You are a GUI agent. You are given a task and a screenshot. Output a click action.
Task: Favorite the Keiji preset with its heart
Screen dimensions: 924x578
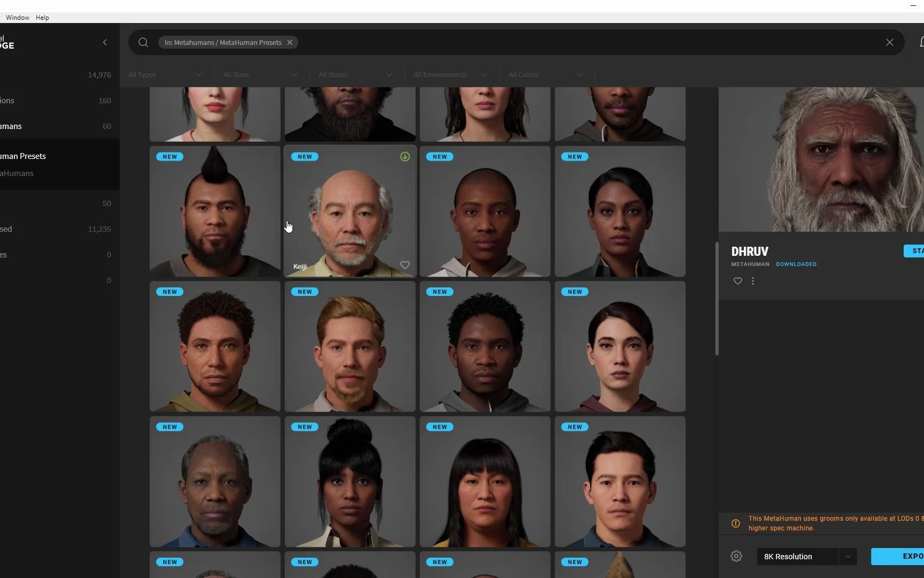click(405, 265)
